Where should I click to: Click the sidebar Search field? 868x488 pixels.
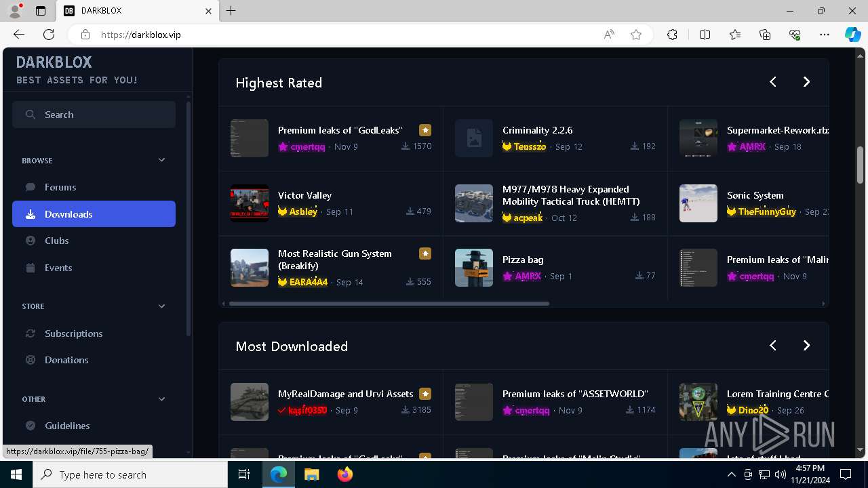pyautogui.click(x=94, y=115)
